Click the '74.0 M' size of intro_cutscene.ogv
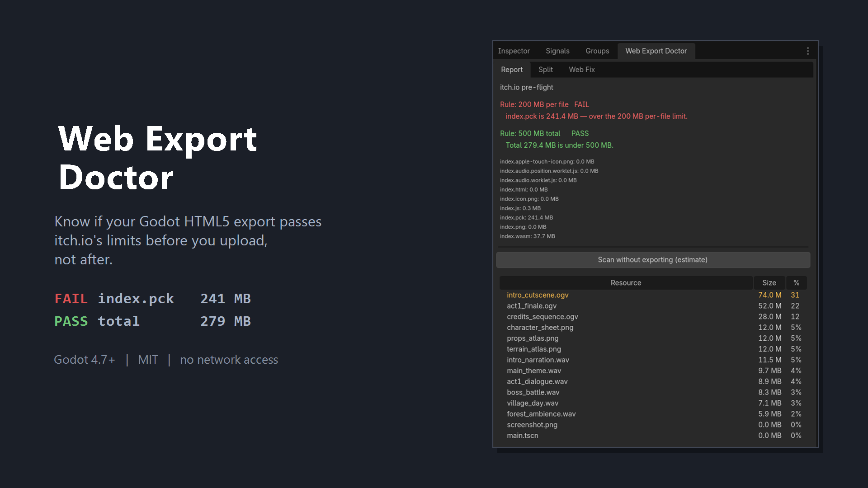Image resolution: width=868 pixels, height=488 pixels. pyautogui.click(x=769, y=295)
